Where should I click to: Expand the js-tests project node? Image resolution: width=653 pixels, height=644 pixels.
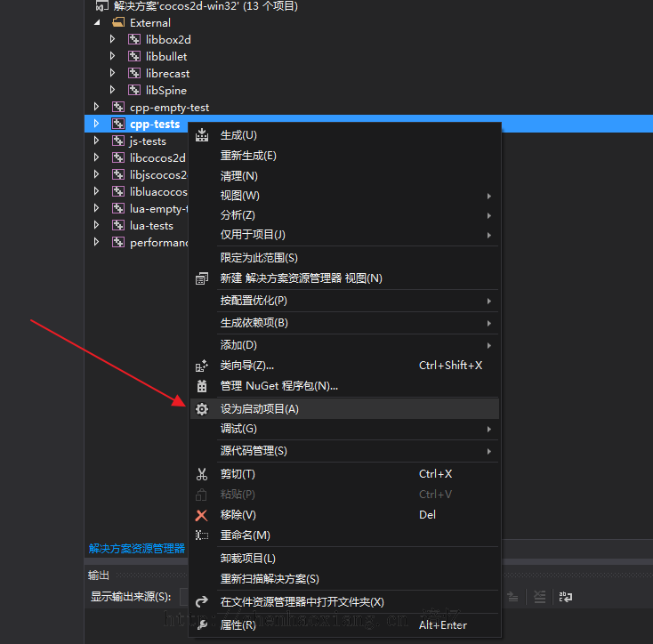tap(97, 141)
